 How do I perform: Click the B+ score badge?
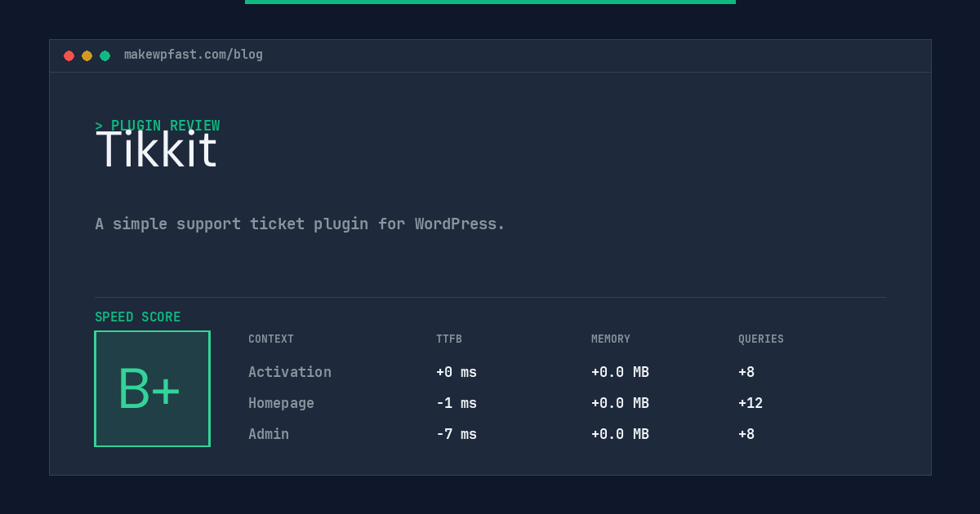click(152, 388)
